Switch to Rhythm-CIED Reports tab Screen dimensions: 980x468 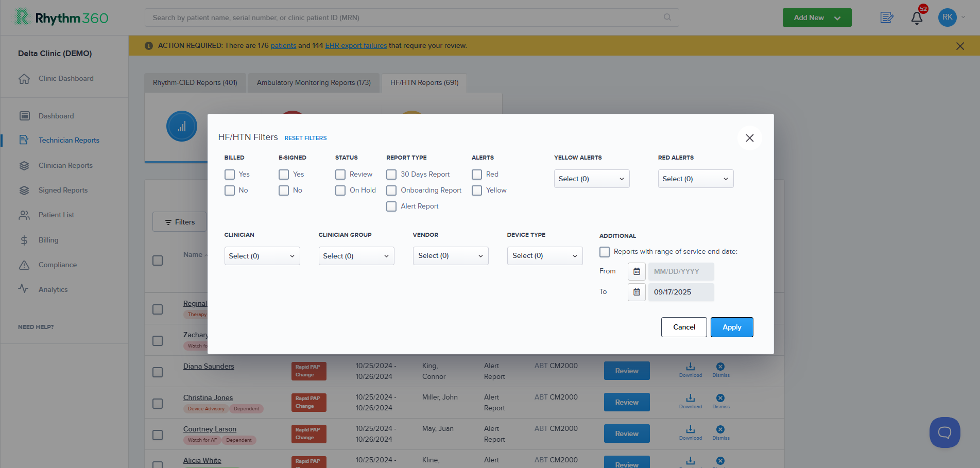[195, 82]
